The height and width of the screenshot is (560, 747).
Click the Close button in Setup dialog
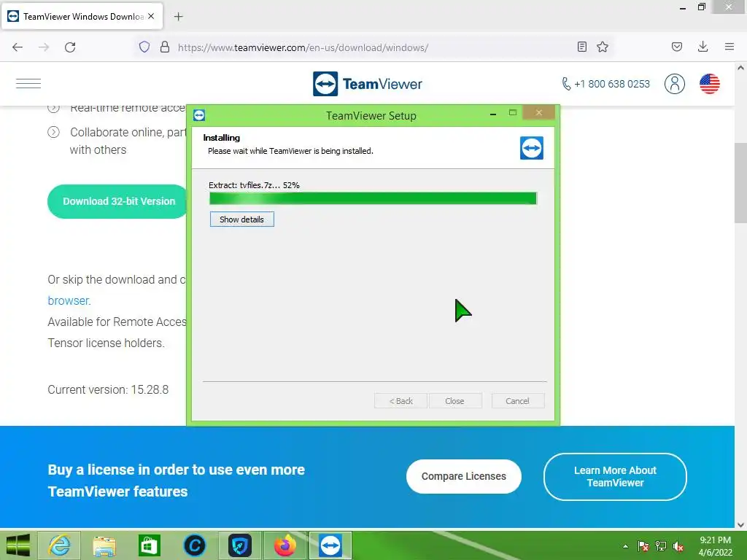click(x=454, y=401)
